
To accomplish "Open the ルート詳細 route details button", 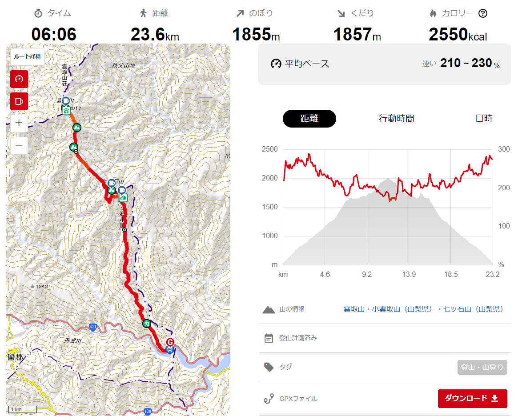I will [x=27, y=56].
